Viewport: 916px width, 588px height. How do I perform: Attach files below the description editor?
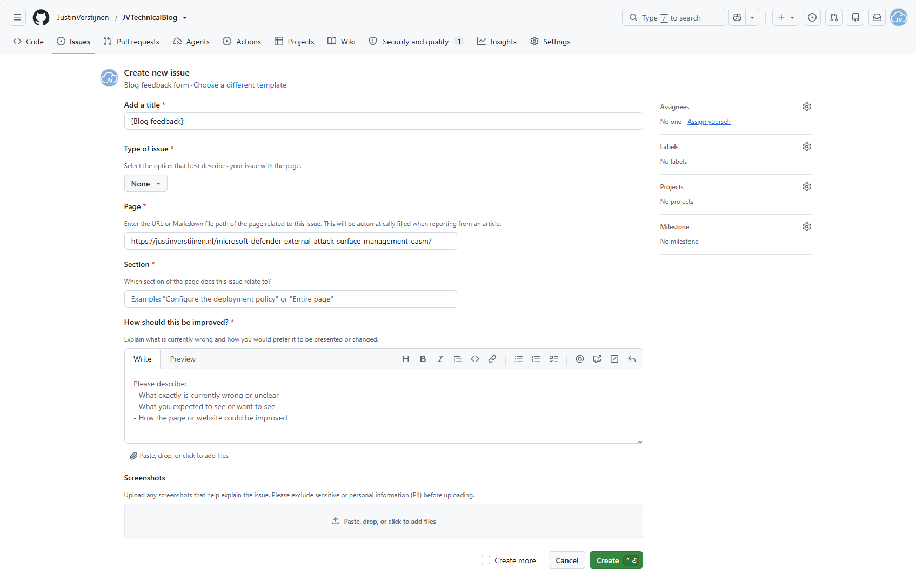179,456
